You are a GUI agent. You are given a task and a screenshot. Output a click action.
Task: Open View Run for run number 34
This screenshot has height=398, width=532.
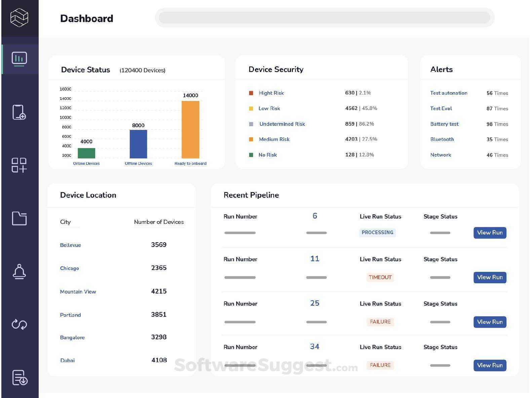point(490,365)
